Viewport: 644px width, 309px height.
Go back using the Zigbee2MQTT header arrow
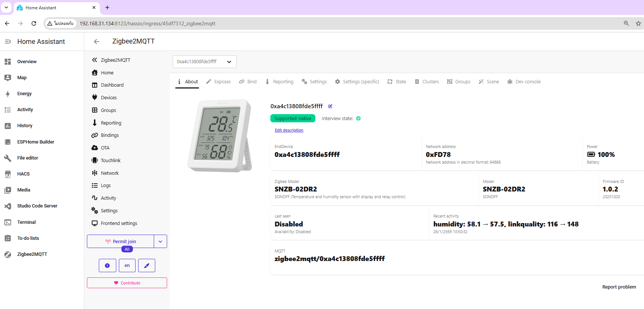[97, 42]
